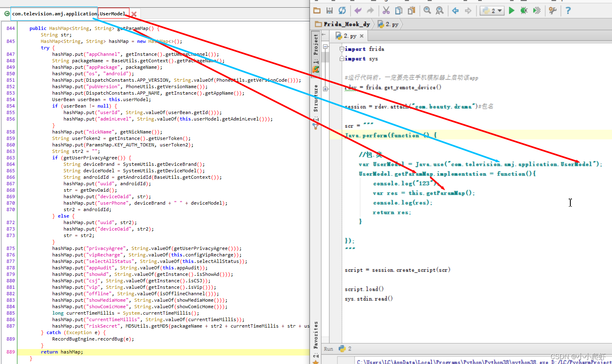Screen dimensions: 612x364
Task: Fold the 'import frida' code block
Action: tap(342, 49)
